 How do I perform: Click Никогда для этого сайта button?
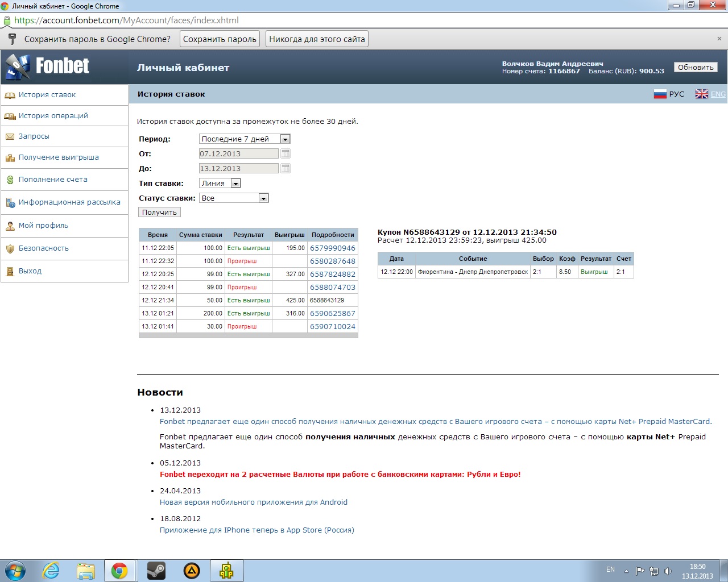(x=317, y=39)
